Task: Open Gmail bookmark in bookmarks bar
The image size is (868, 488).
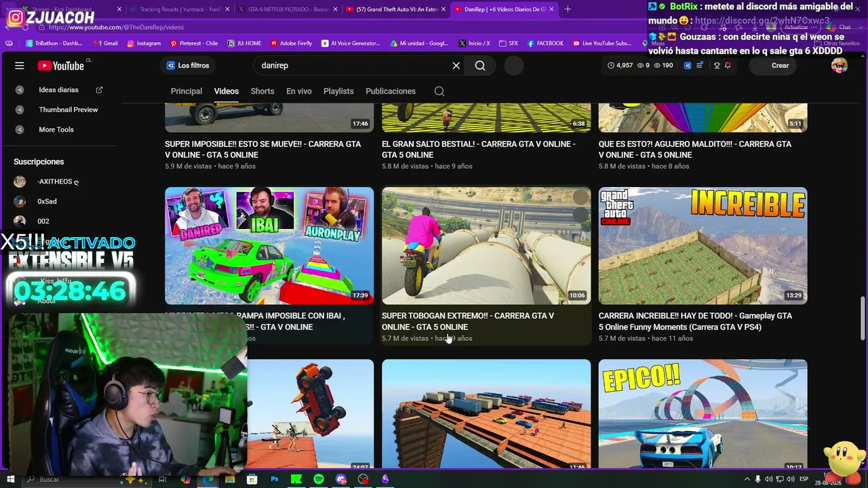Action: coord(105,43)
